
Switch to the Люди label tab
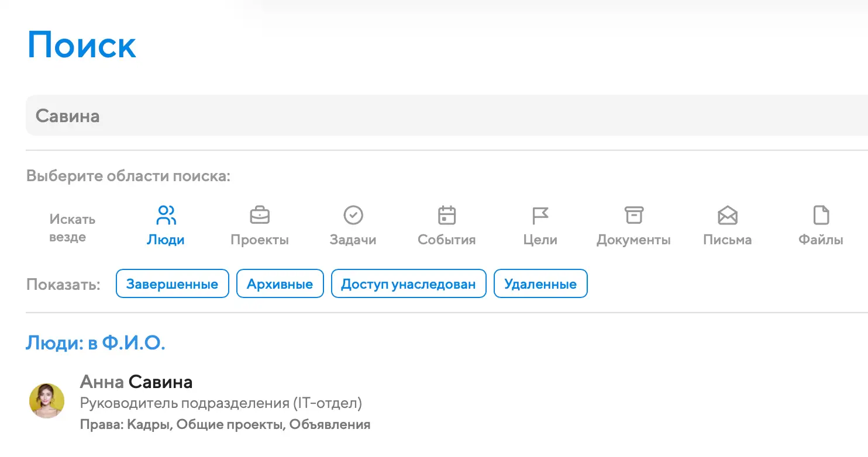point(166,240)
